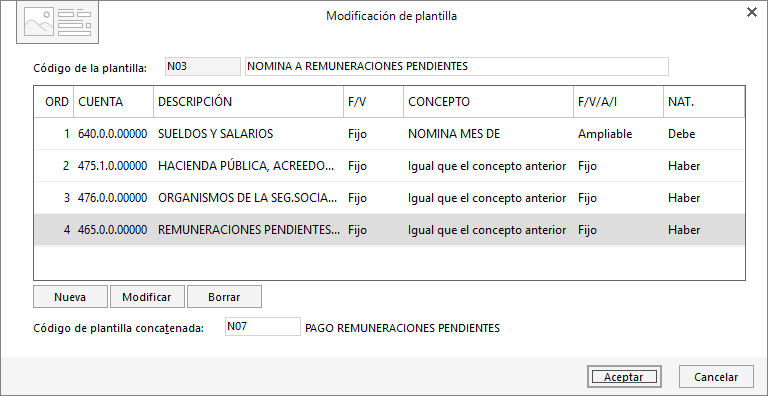Click the CUENTA column header

[x=114, y=102]
